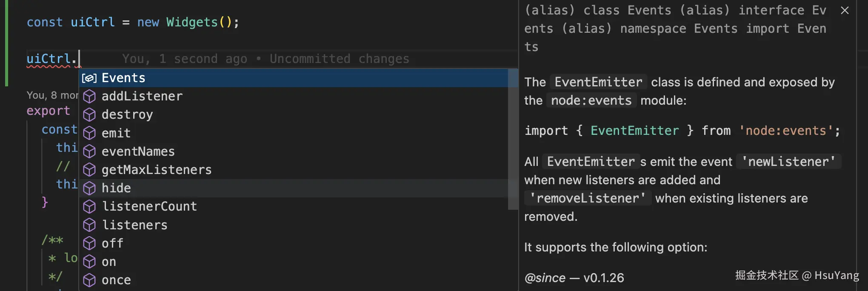Click the Widgets class name in code
This screenshot has width=868, height=291.
tap(192, 22)
